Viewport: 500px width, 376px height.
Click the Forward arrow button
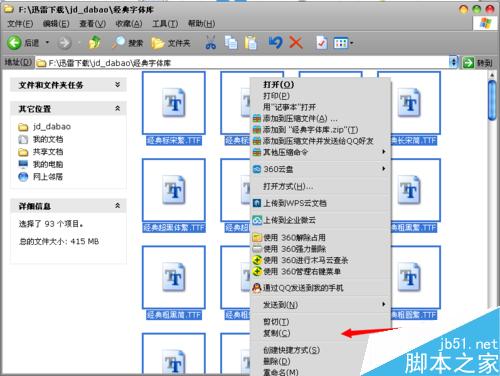pos(64,43)
